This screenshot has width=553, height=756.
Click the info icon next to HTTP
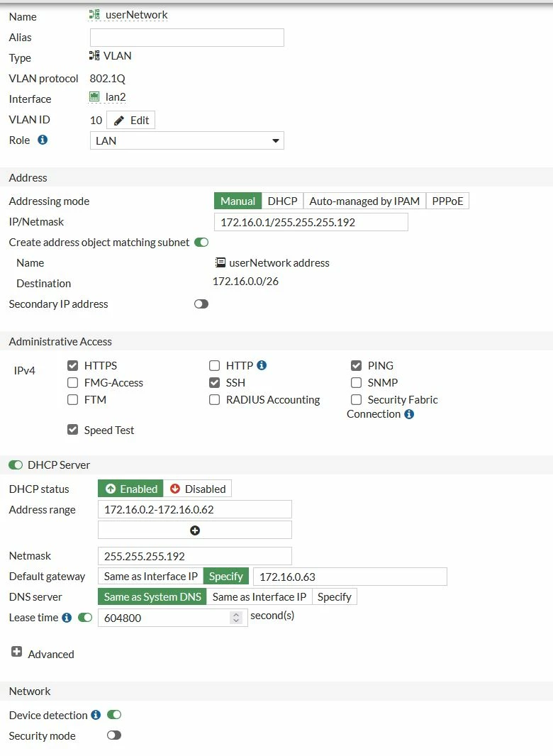click(x=262, y=365)
